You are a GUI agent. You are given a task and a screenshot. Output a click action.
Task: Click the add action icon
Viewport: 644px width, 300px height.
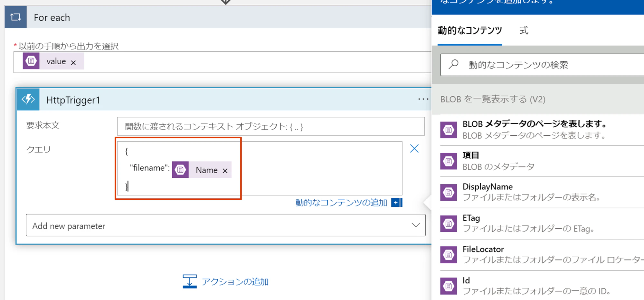(190, 282)
